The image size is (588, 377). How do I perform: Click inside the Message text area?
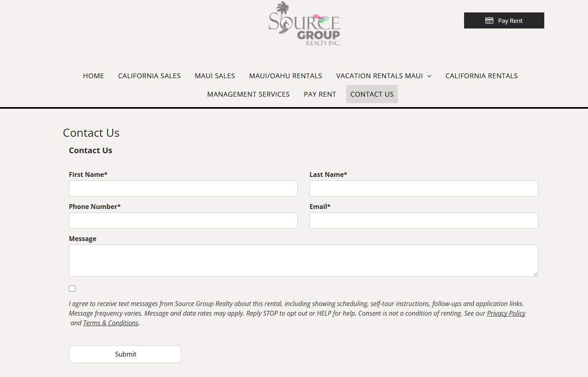click(304, 261)
